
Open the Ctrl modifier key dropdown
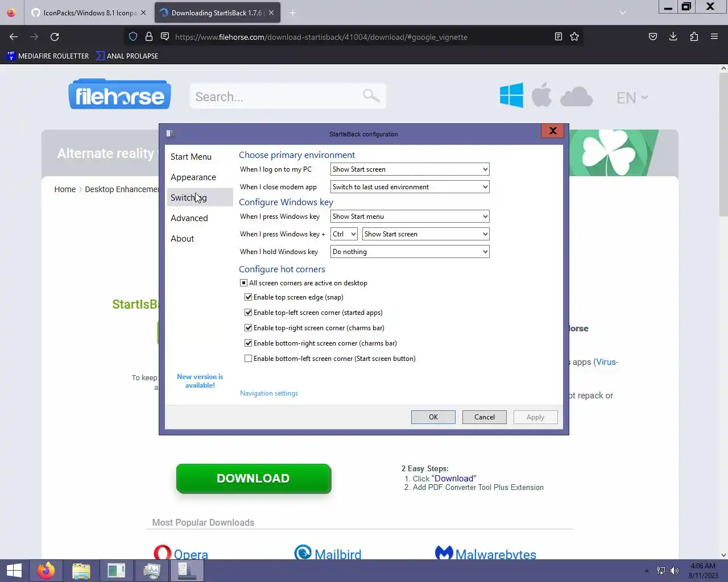(x=344, y=234)
